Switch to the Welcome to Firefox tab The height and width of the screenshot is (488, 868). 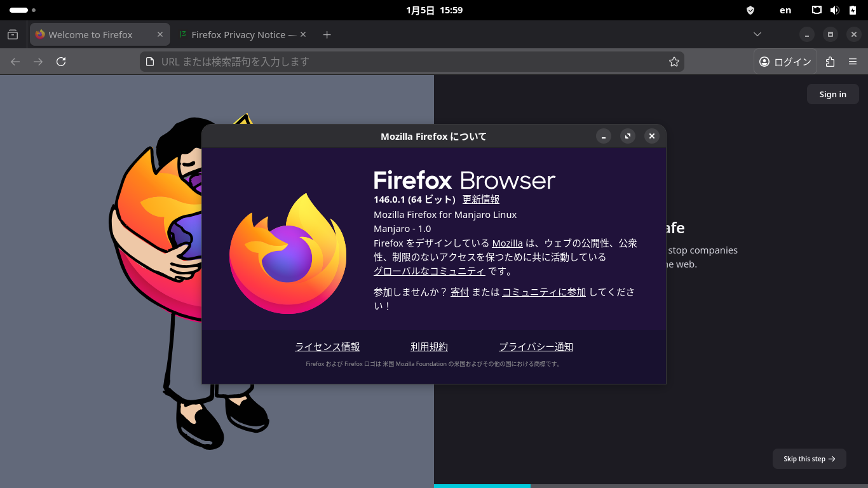coord(100,34)
